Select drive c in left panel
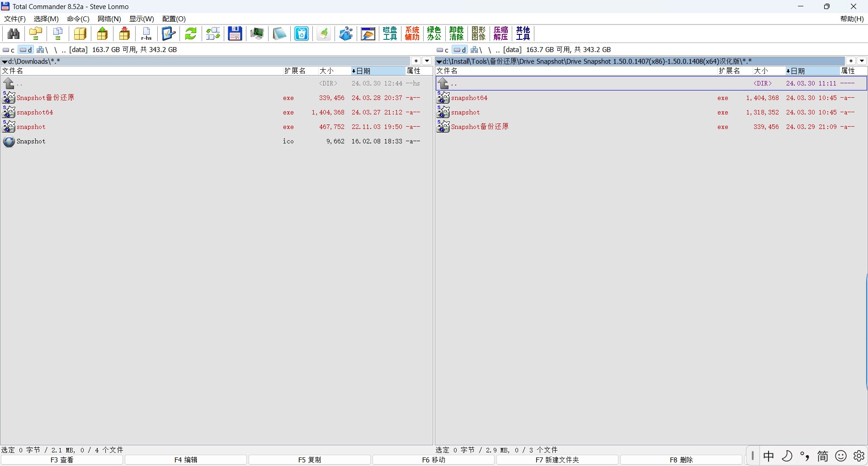The height and width of the screenshot is (466, 868). tap(9, 50)
